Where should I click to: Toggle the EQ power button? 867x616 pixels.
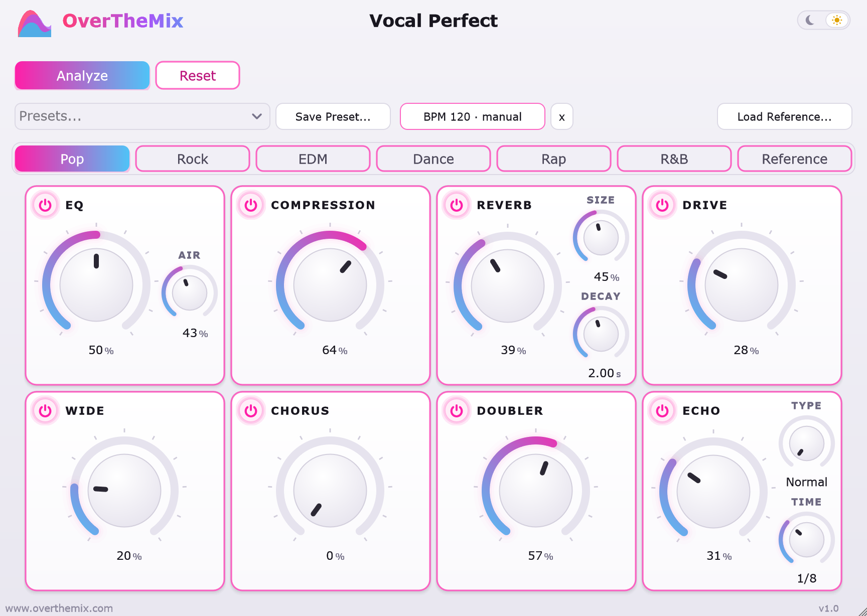[x=45, y=205]
